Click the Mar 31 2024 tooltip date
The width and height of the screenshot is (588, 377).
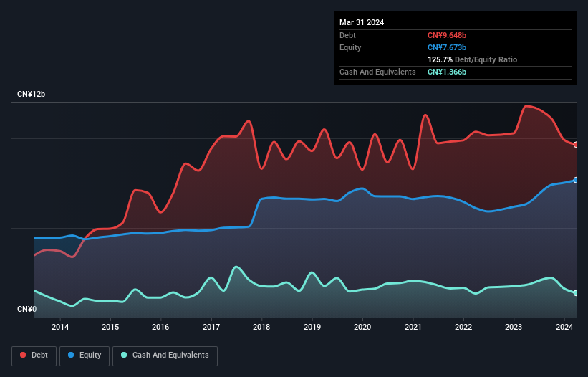[362, 22]
